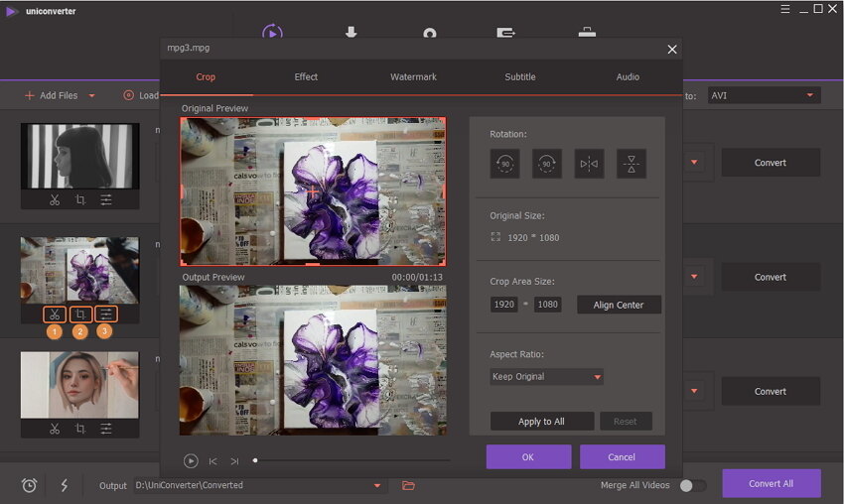
Task: Open the AVI output format dropdown
Action: point(763,95)
